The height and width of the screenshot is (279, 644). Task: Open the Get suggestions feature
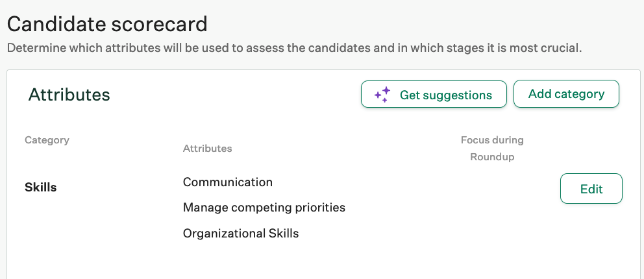point(434,94)
